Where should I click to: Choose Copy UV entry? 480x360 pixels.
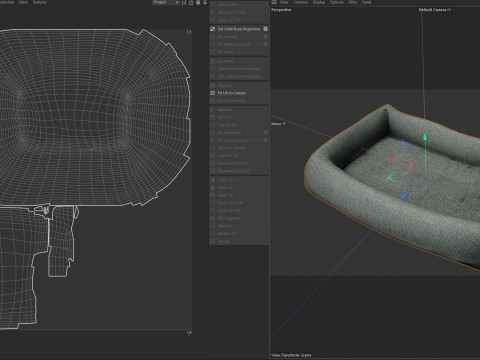click(x=239, y=180)
